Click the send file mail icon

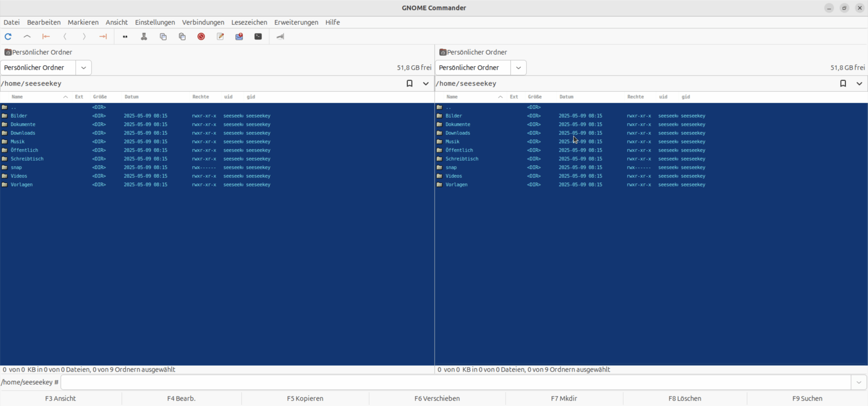tap(239, 37)
